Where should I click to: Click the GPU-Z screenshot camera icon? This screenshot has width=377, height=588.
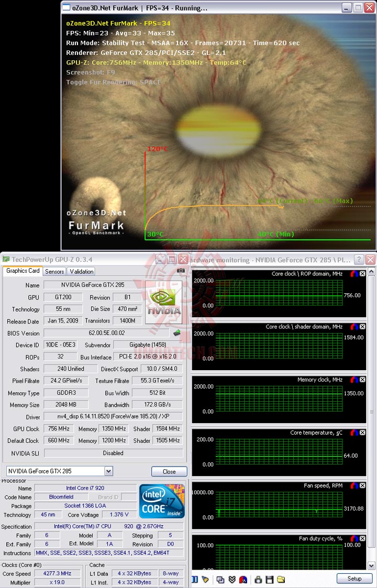coord(181,270)
